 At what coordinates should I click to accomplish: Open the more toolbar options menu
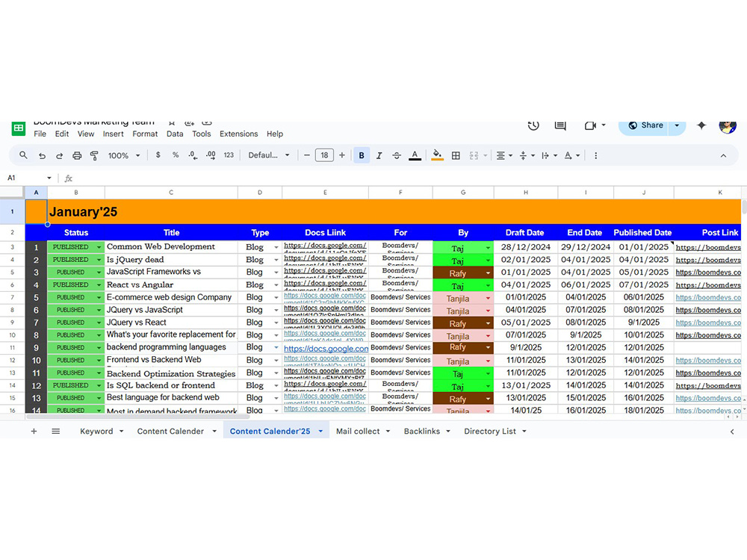click(x=595, y=155)
